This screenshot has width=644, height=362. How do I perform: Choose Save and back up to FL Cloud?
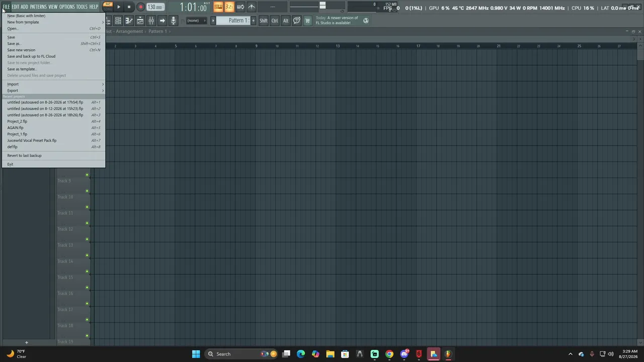coord(53,56)
